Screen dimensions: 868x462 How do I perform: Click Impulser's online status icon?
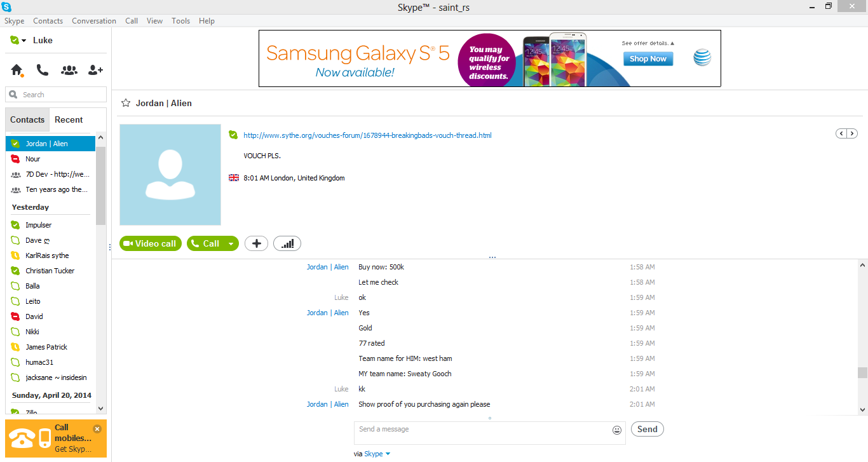point(15,225)
